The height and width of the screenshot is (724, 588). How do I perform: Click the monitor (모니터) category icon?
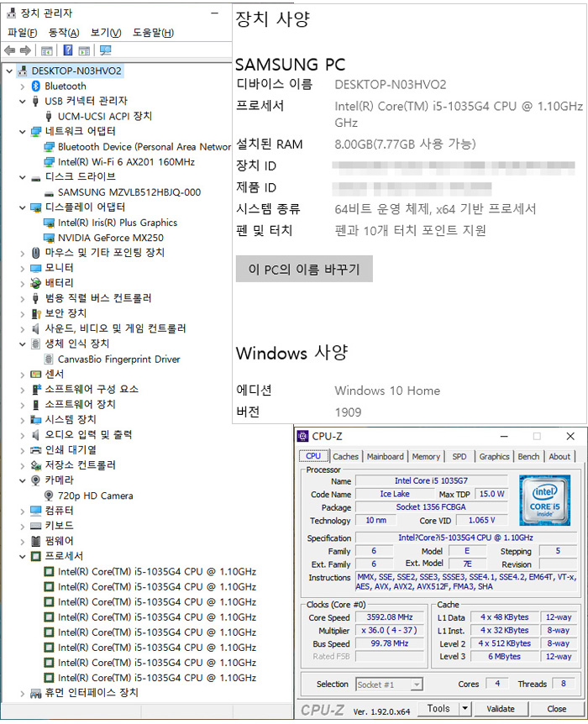(35, 268)
